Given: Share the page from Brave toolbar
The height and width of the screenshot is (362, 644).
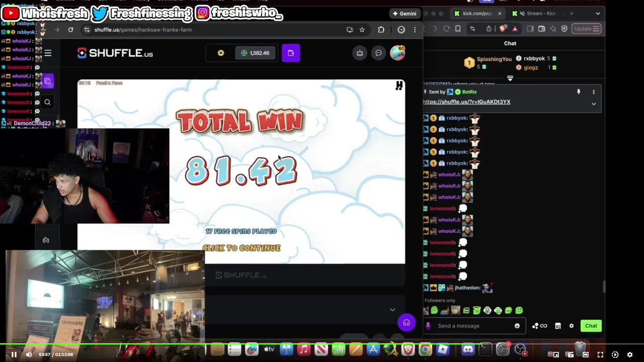Looking at the screenshot, I should [x=489, y=29].
